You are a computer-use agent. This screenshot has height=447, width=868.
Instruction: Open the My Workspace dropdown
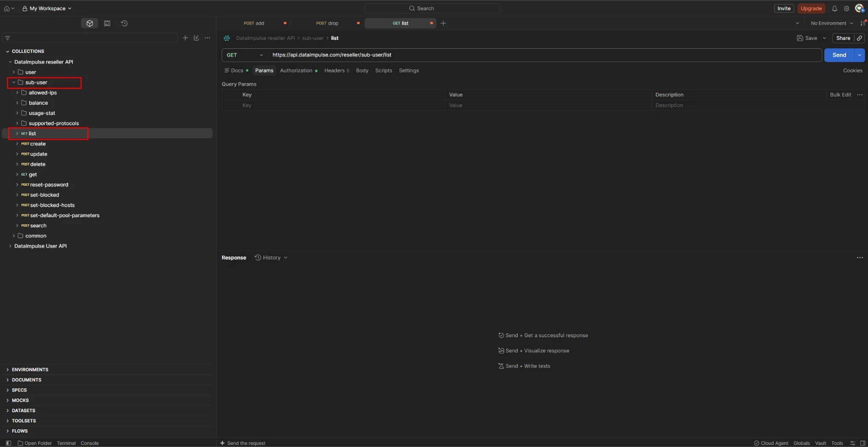(47, 8)
